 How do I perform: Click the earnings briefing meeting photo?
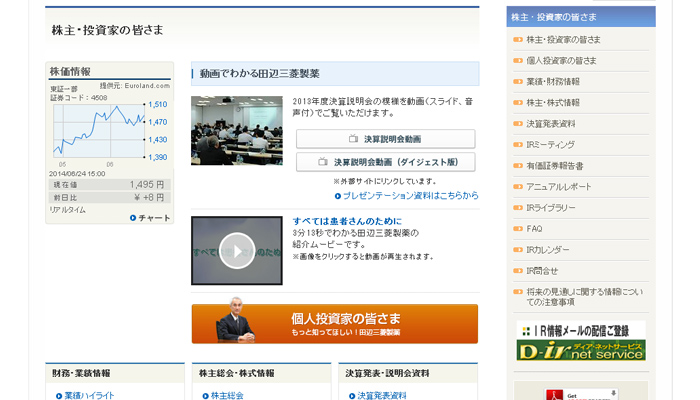(x=237, y=130)
